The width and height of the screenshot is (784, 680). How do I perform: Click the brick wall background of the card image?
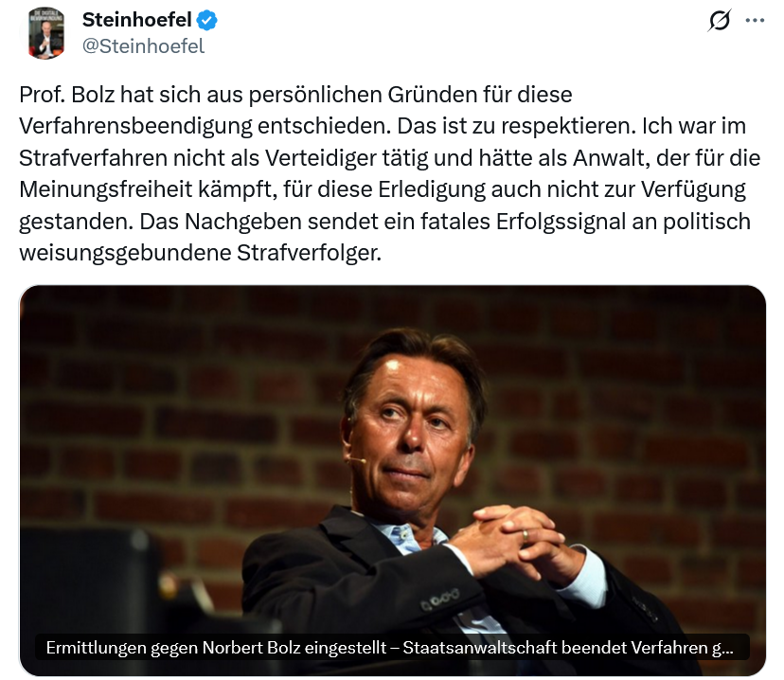[x=142, y=398]
